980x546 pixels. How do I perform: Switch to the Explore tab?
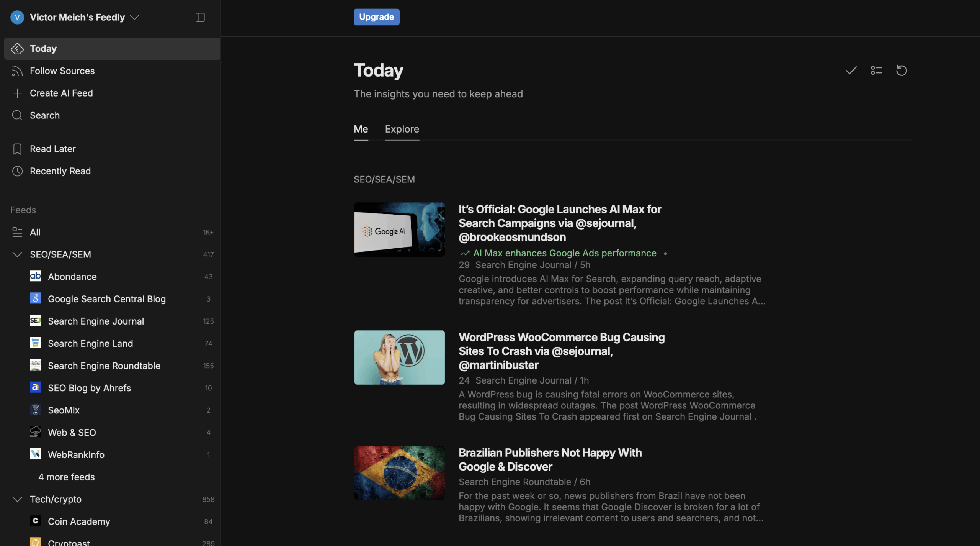402,129
